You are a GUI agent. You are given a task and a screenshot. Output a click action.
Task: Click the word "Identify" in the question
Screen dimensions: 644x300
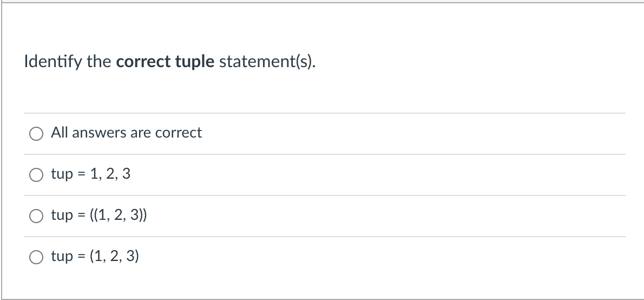click(x=53, y=62)
